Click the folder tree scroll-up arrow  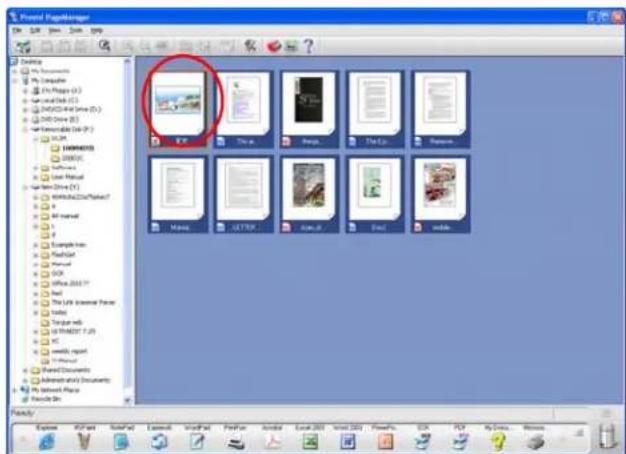[127, 61]
